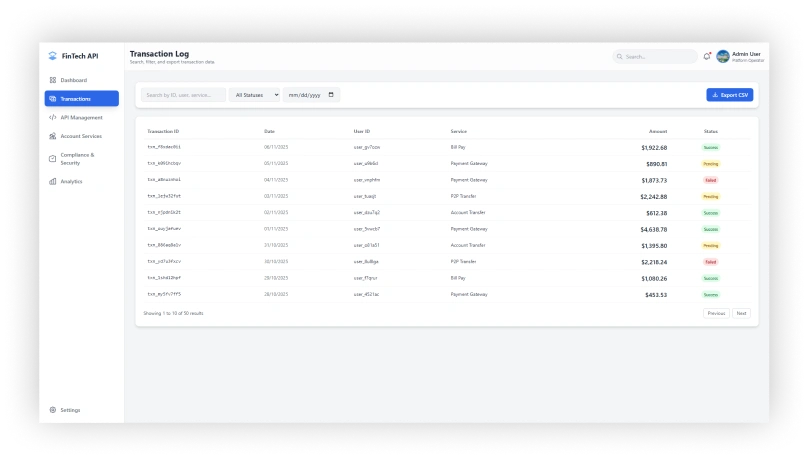Image resolution: width=809 pixels, height=460 pixels.
Task: Click Success badge in the $1,922.68 row
Action: [710, 147]
